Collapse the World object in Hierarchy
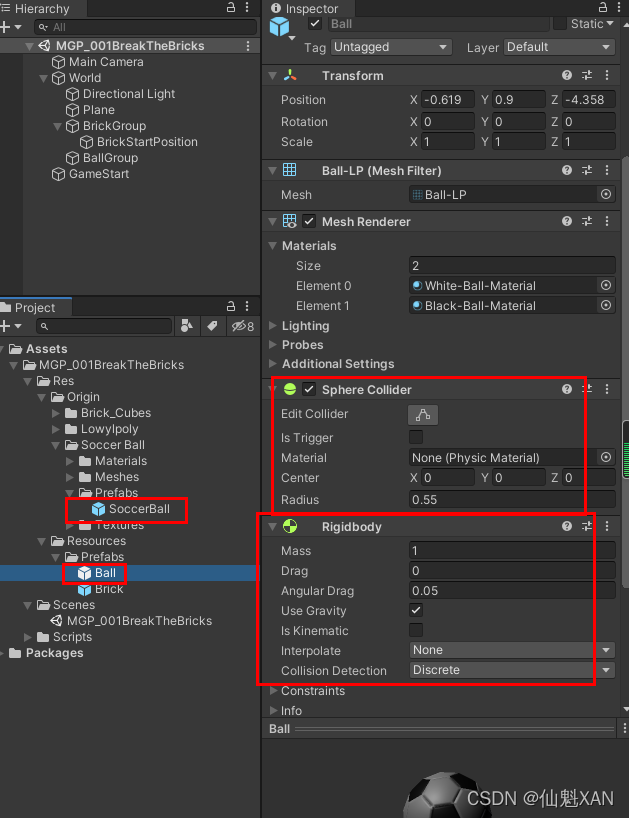Viewport: 629px width, 818px height. [x=43, y=78]
